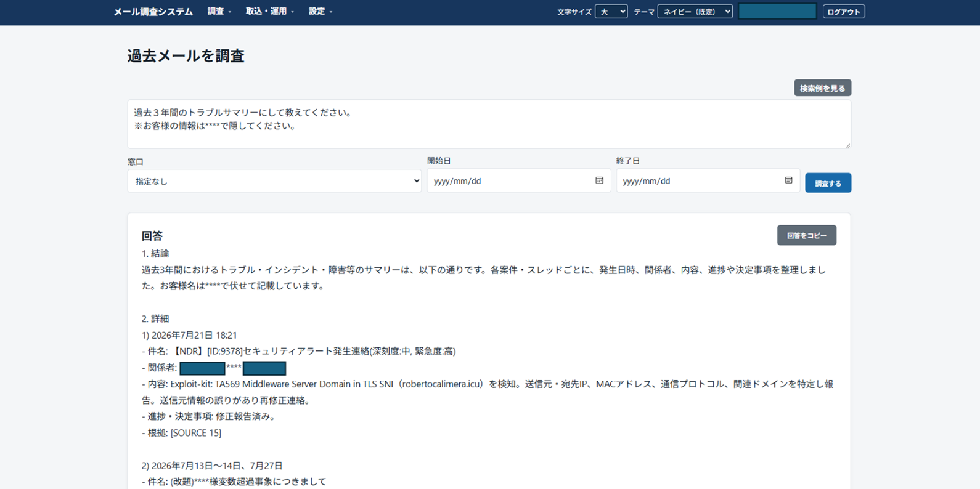Click text "2) 2026年7月13日～14日、7月27日"
Screen dimensions: 980x489
[x=212, y=466]
